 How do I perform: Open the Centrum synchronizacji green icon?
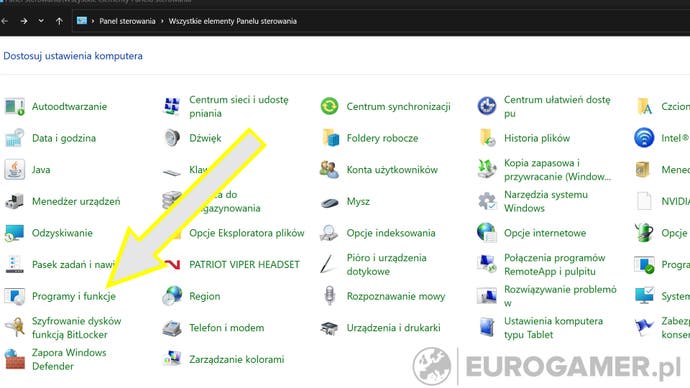pos(329,106)
